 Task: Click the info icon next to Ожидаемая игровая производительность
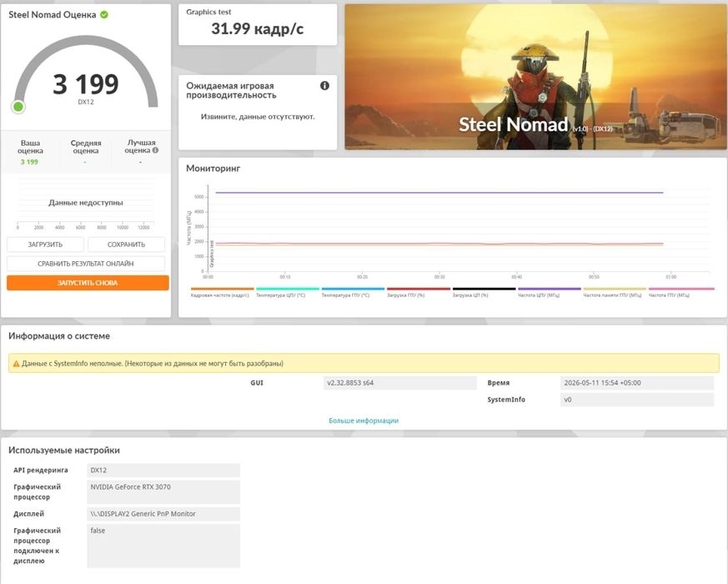tap(324, 85)
